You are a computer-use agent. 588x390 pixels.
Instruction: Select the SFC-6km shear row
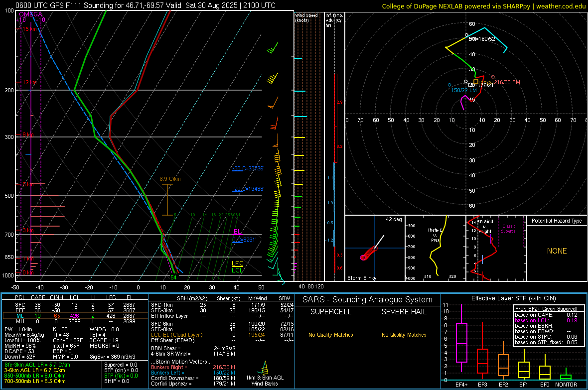point(222,324)
